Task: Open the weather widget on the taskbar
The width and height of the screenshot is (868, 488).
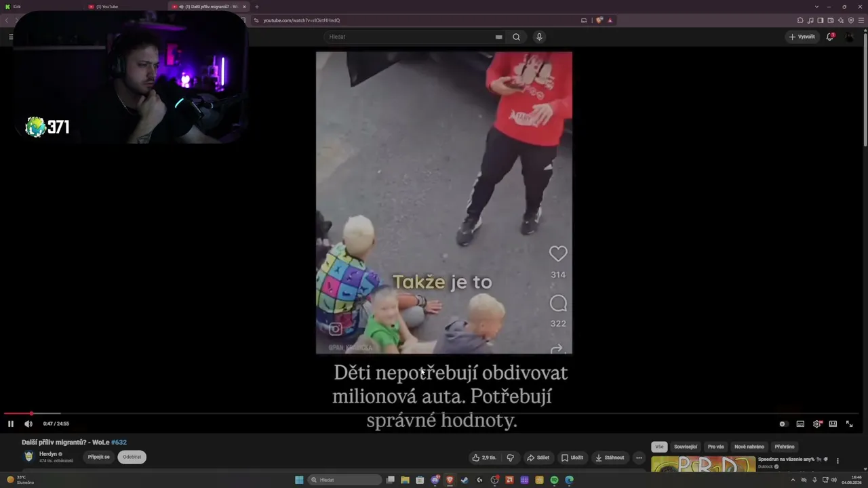Action: click(x=19, y=480)
